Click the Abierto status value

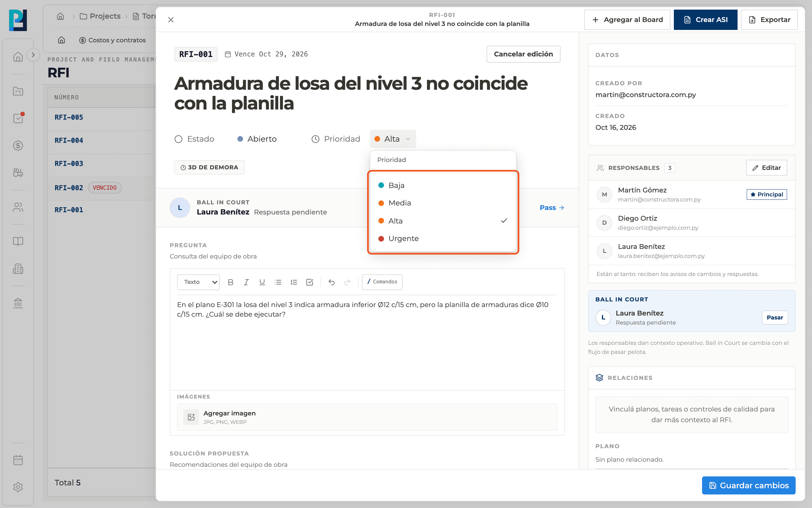click(257, 139)
